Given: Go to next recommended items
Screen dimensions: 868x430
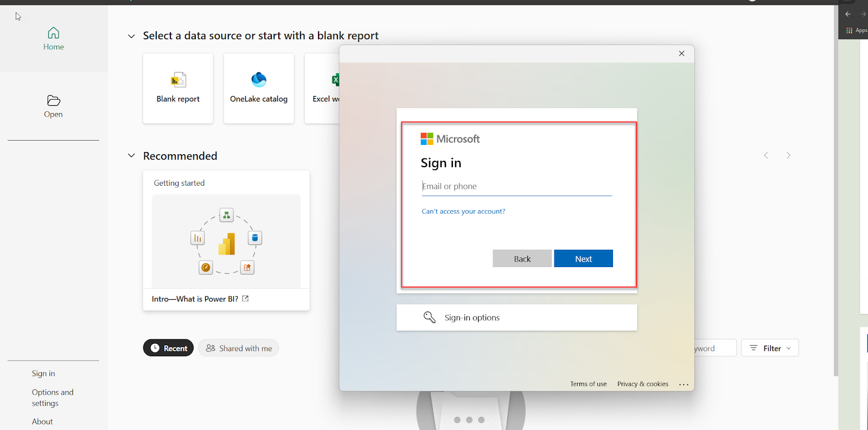Looking at the screenshot, I should coord(788,155).
